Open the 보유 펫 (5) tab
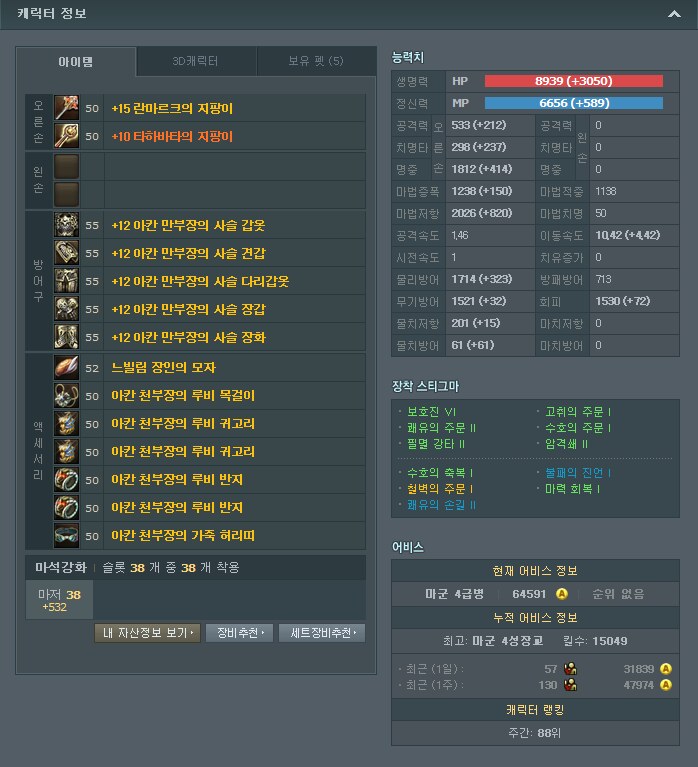The height and width of the screenshot is (767, 698). coord(316,61)
